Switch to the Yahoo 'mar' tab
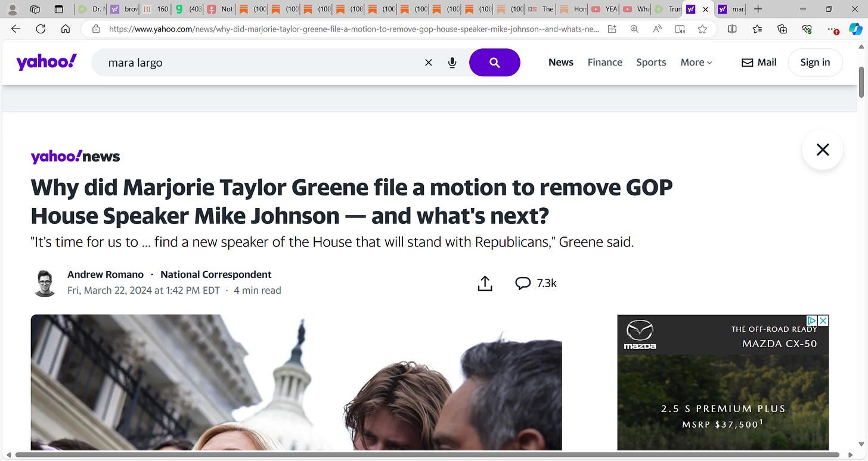 [732, 9]
